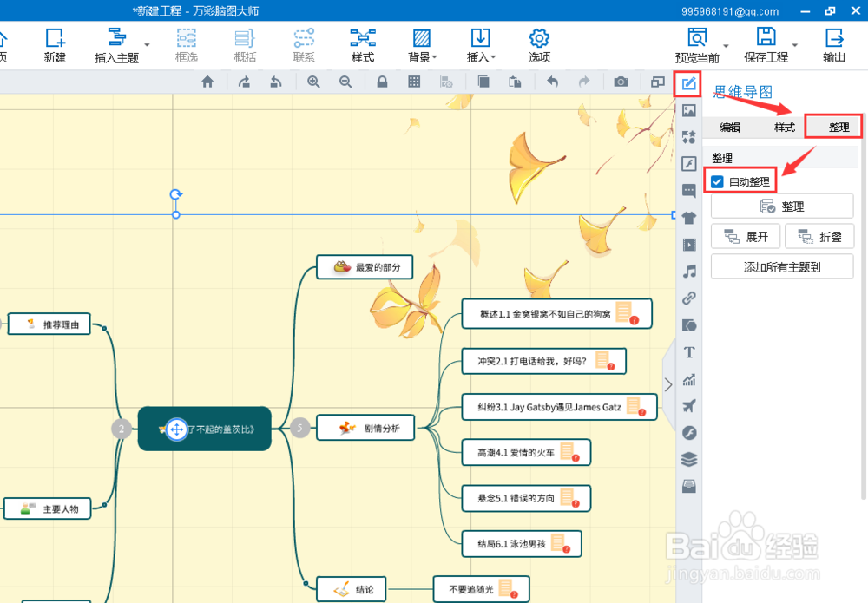Click the rotate handle above selection
868x603 pixels.
(176, 194)
